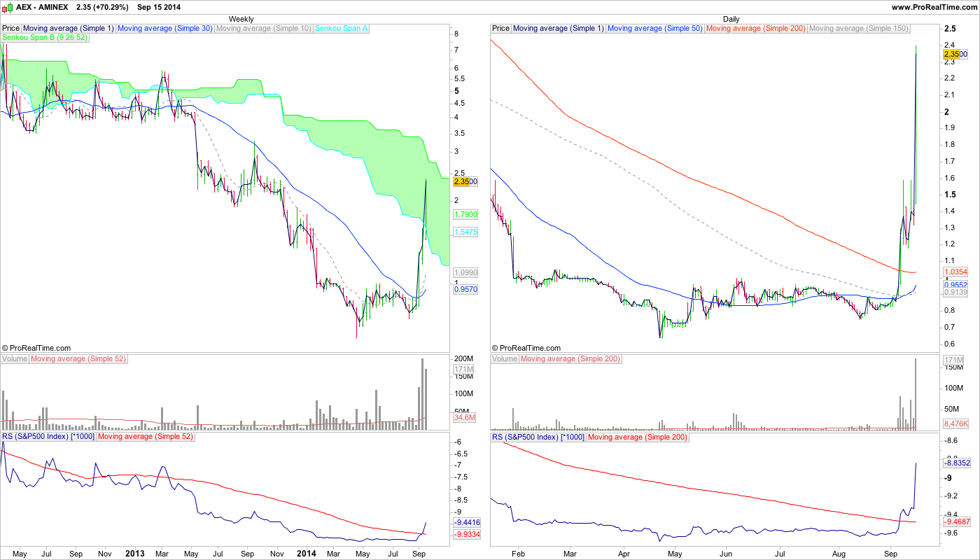Select Moving average (Simple 30) legend
Viewport: 980px width, 560px height.
[x=165, y=29]
